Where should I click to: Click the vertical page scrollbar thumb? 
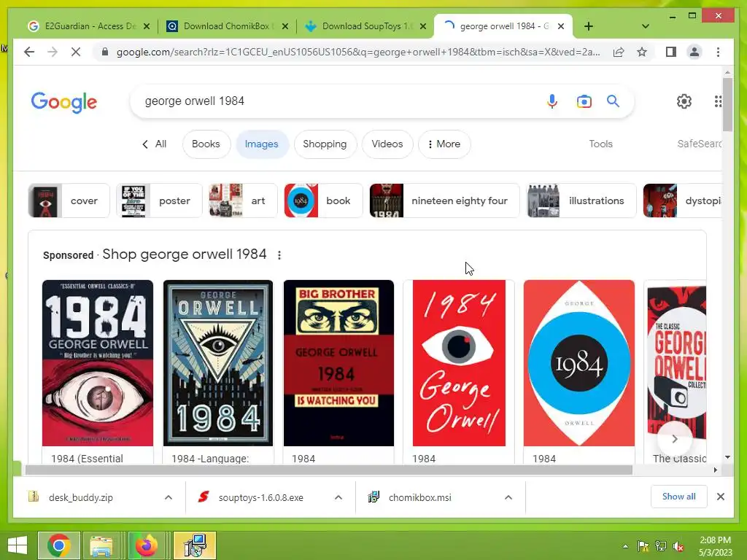(x=727, y=105)
